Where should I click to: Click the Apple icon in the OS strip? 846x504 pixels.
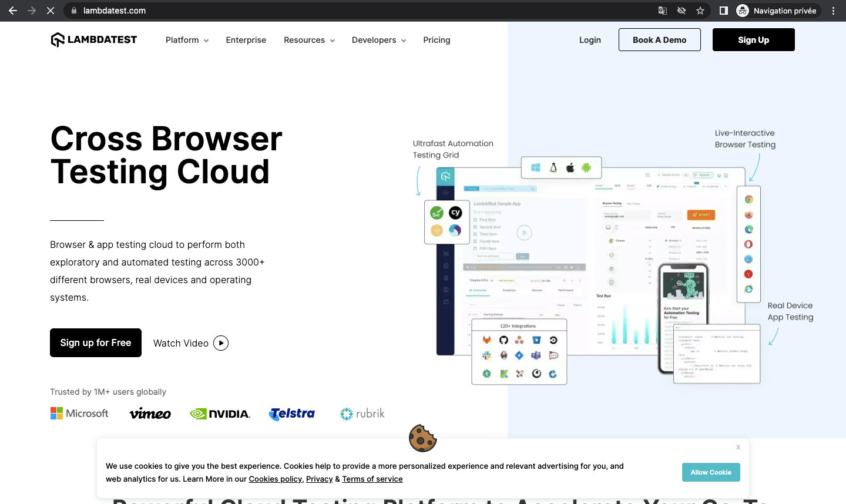(570, 168)
